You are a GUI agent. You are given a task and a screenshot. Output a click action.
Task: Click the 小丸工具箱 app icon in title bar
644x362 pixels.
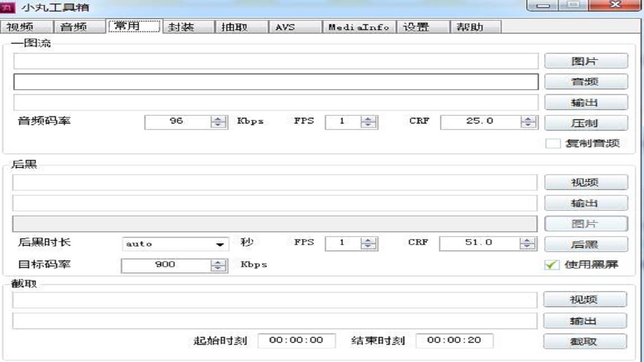click(8, 7)
